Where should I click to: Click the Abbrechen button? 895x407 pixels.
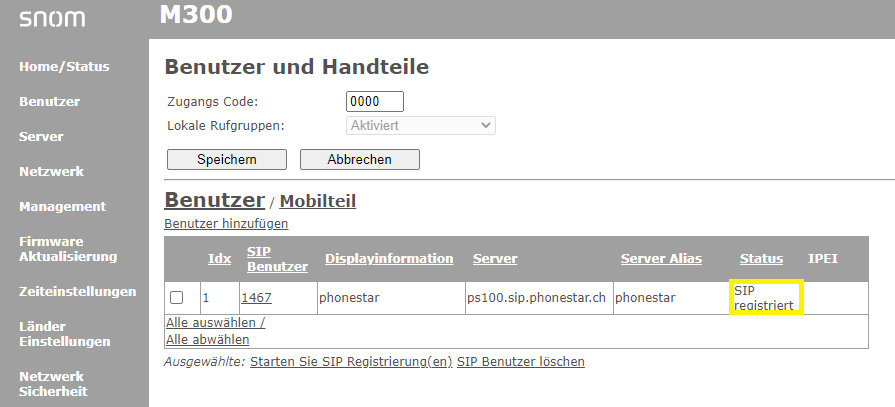point(360,159)
